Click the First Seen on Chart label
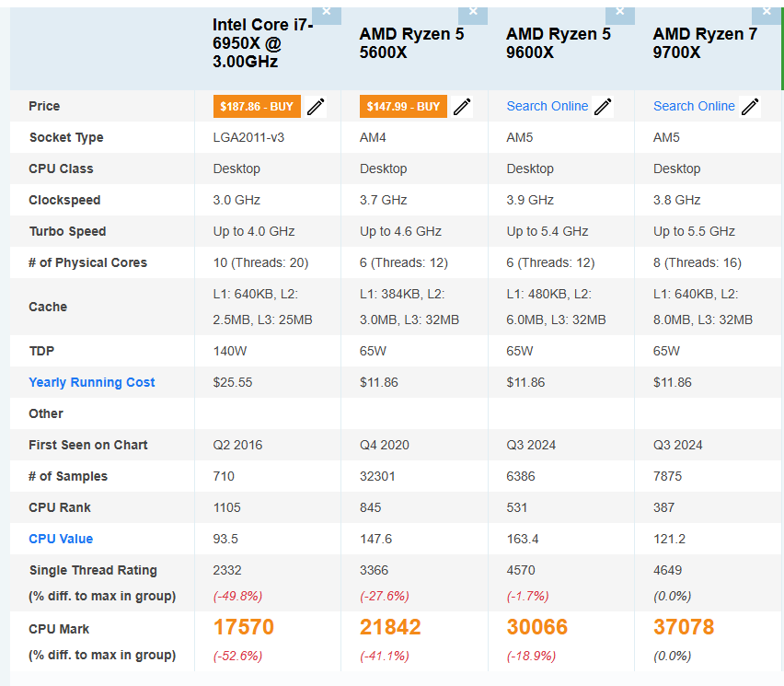This screenshot has width=784, height=686. coord(88,446)
